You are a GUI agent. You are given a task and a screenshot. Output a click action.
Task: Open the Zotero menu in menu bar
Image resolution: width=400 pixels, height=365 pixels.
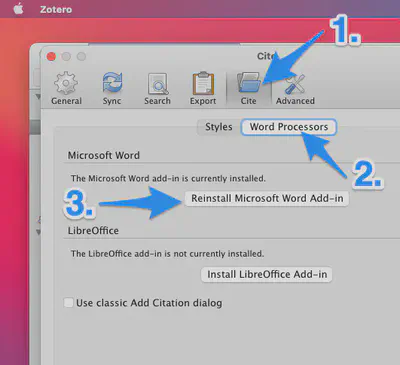tap(56, 9)
